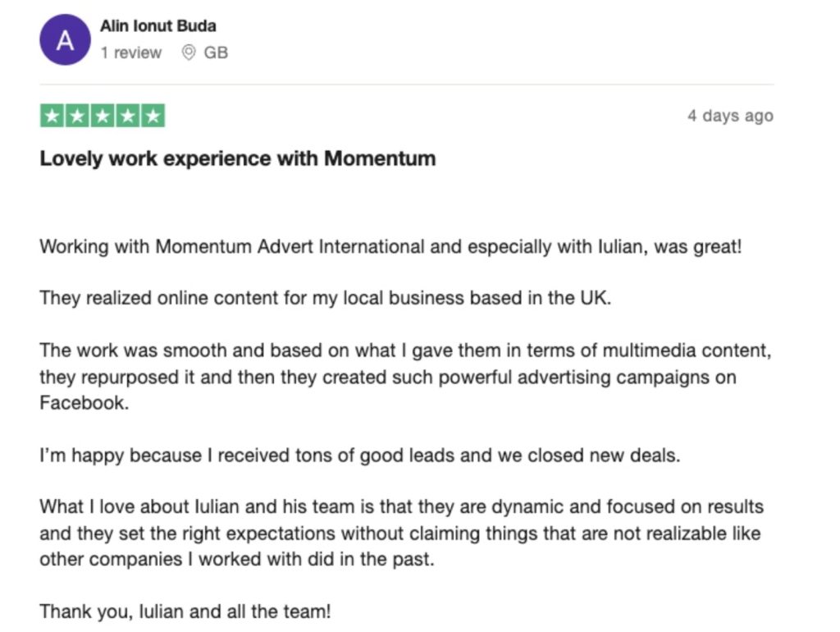
Task: Open reviewer profile Alin Ionut Buda
Action: [158, 25]
